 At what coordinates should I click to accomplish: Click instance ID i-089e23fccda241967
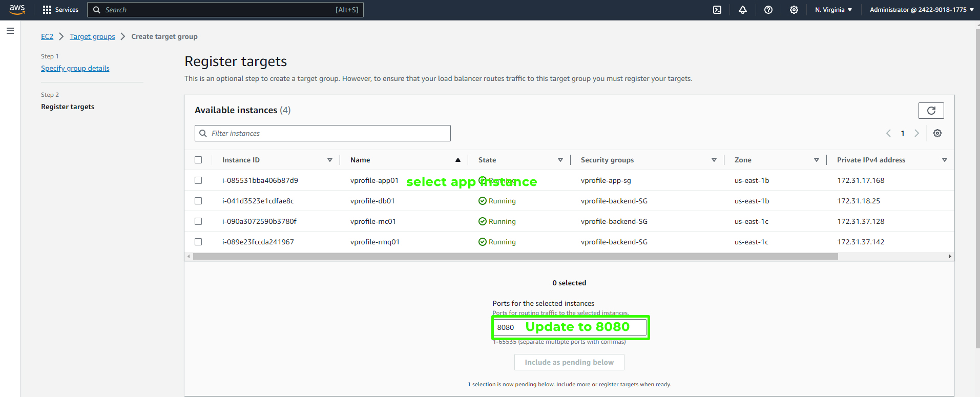258,242
